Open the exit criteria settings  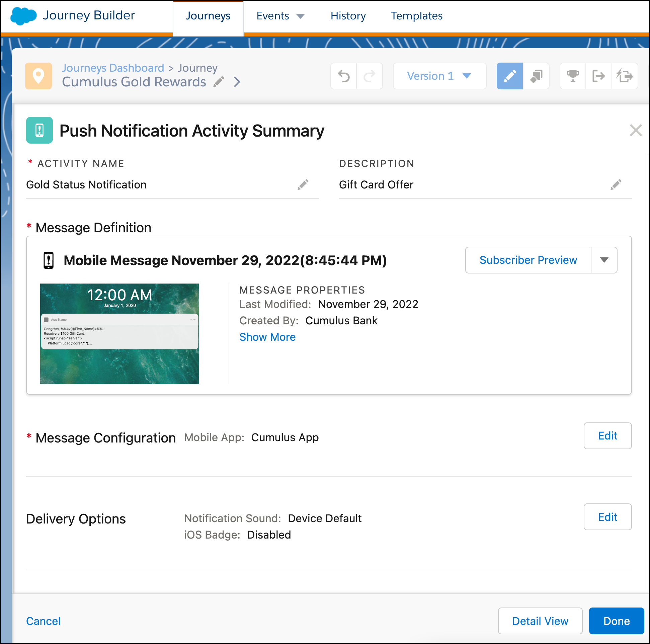pyautogui.click(x=598, y=76)
